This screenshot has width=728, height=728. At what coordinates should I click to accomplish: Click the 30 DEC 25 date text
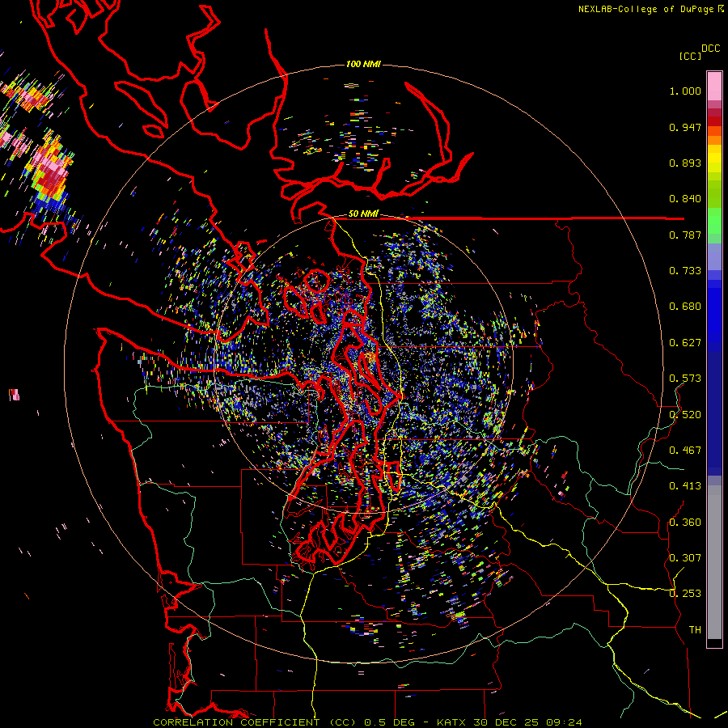pos(506,722)
